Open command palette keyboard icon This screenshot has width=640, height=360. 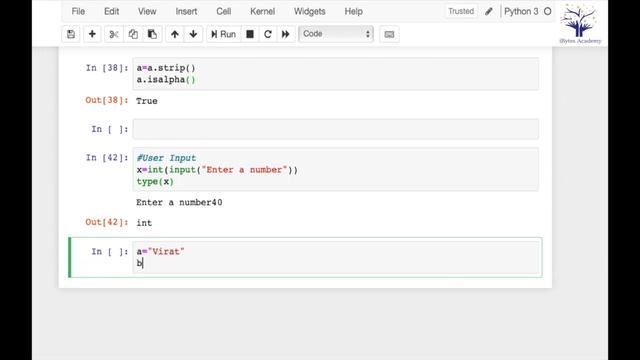coord(389,34)
